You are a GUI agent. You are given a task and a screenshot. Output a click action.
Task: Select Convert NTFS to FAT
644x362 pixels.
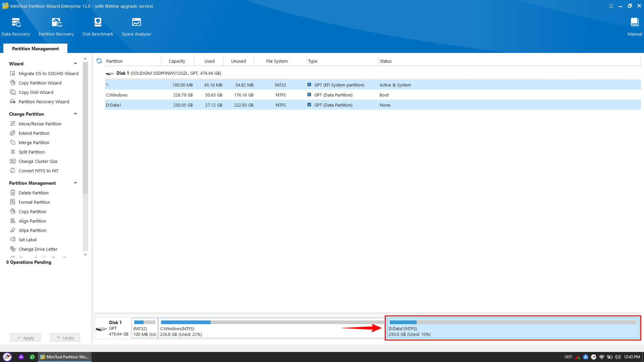(38, 171)
